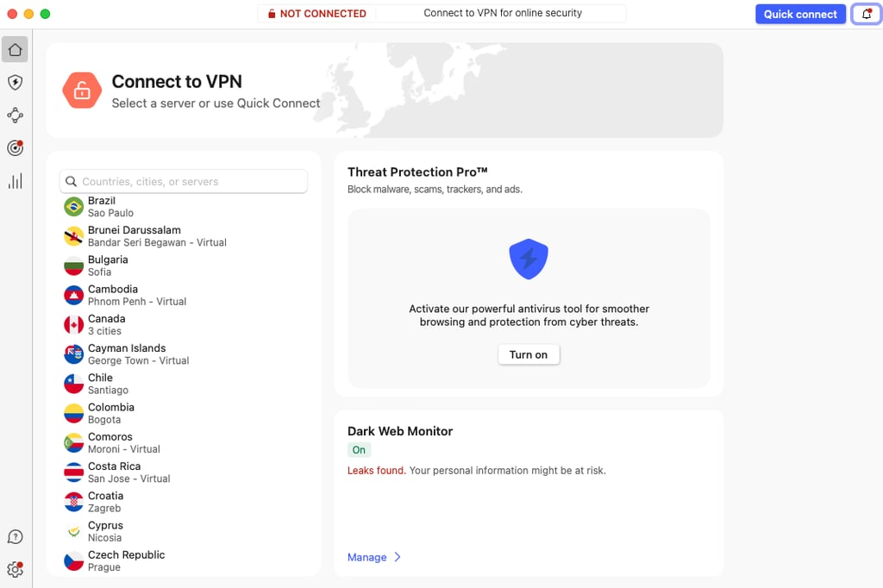Click the Comoros flag icon
The width and height of the screenshot is (883, 588).
pyautogui.click(x=74, y=442)
